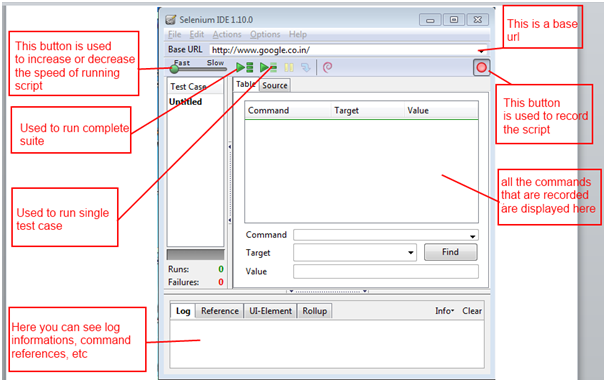The image size is (606, 382).
Task: Open the Options menu
Action: [265, 34]
